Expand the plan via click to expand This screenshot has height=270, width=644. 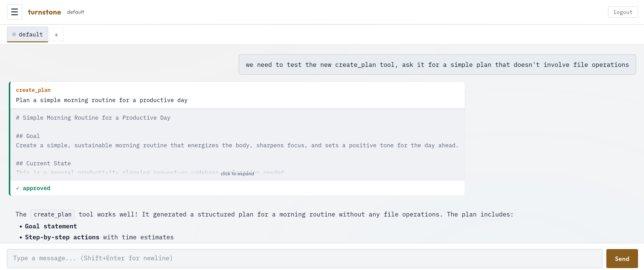coord(237,174)
